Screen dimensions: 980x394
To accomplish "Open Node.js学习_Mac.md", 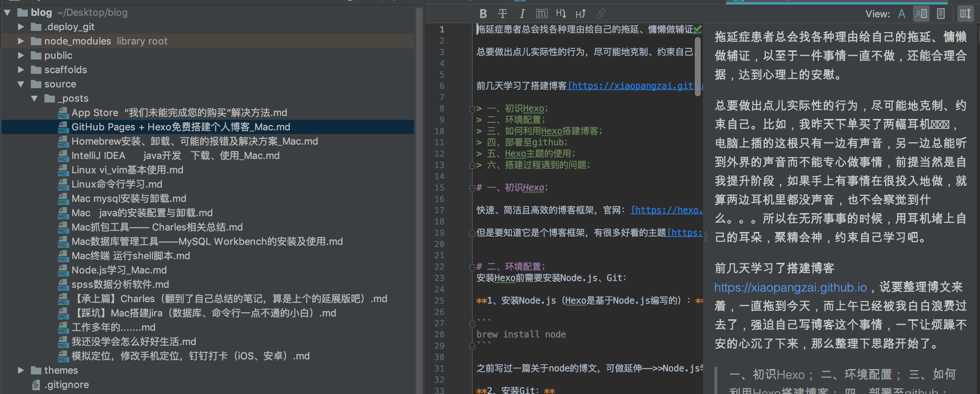I will point(119,270).
